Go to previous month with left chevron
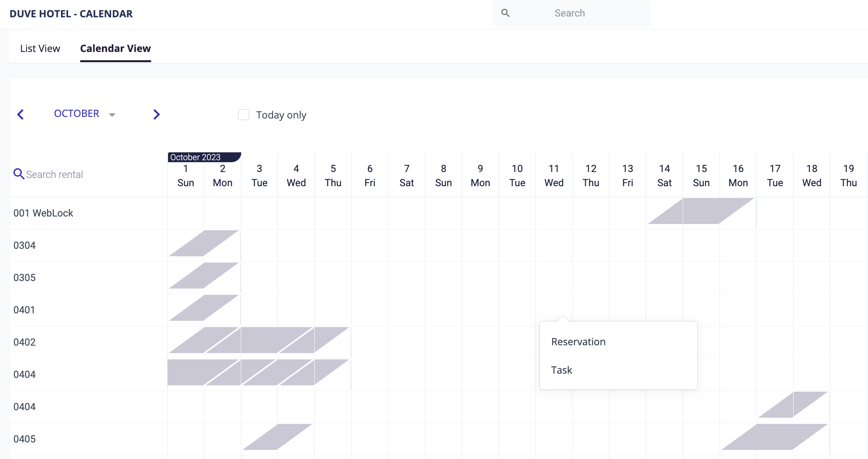The height and width of the screenshot is (459, 868). [x=21, y=115]
